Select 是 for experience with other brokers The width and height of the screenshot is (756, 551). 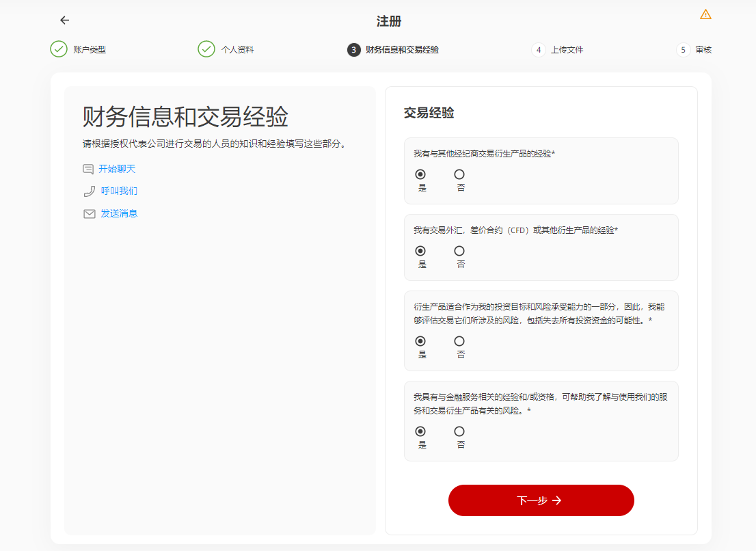click(x=420, y=174)
